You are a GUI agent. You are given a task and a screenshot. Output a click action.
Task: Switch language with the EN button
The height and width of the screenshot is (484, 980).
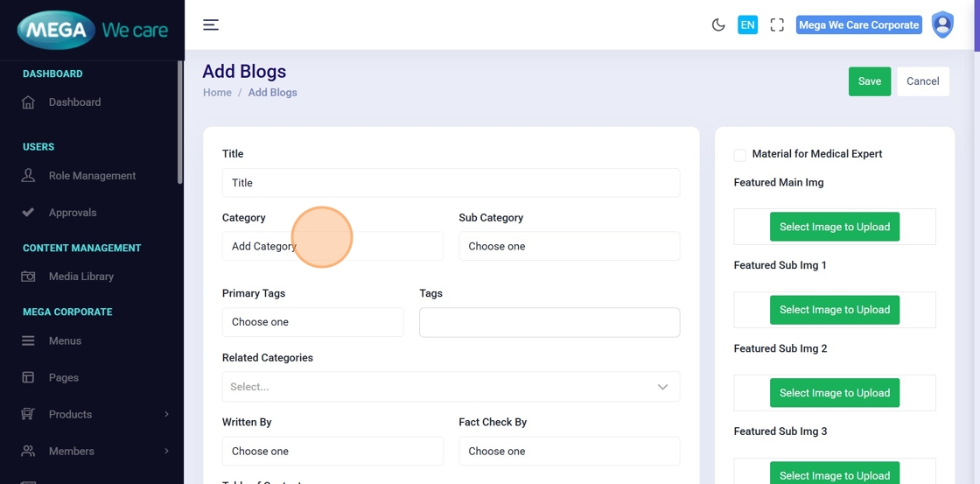tap(747, 25)
